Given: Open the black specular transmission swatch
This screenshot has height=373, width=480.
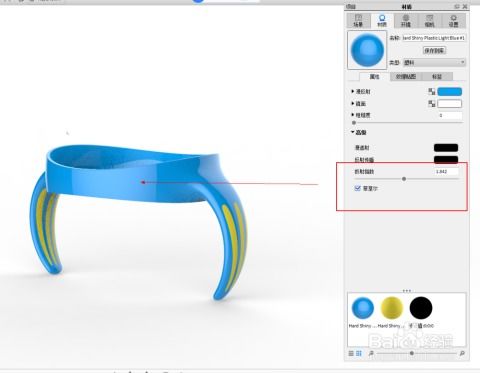Looking at the screenshot, I should [x=446, y=160].
